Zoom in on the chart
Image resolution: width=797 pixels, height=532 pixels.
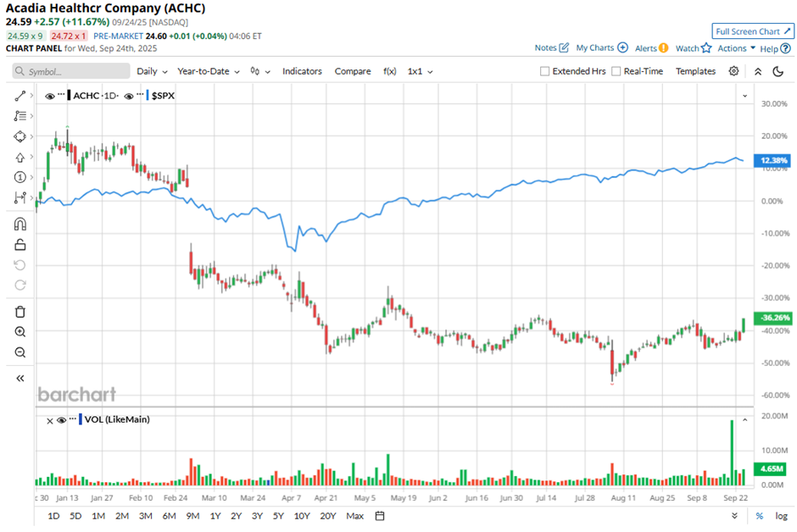(20, 332)
